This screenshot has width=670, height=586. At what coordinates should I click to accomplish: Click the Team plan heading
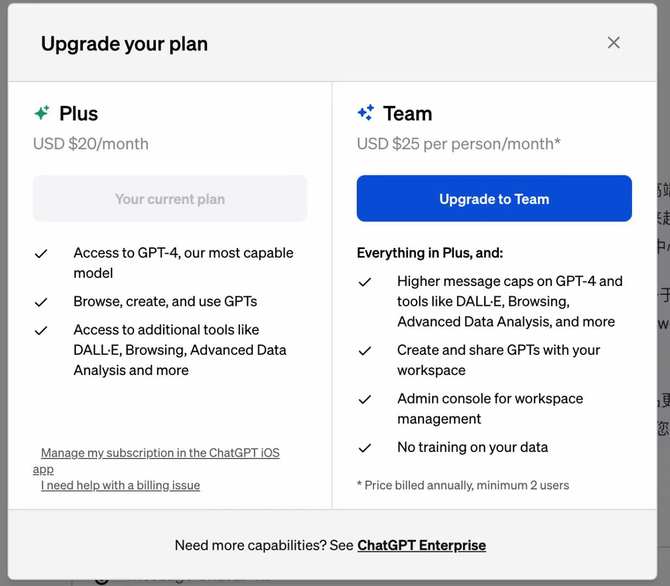(407, 113)
